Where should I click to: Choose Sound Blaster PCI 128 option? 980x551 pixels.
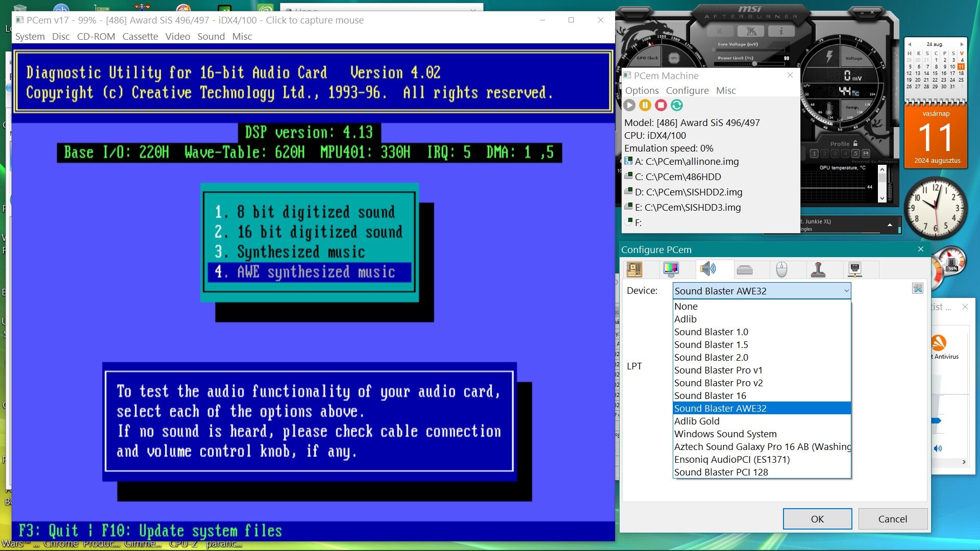762,472
